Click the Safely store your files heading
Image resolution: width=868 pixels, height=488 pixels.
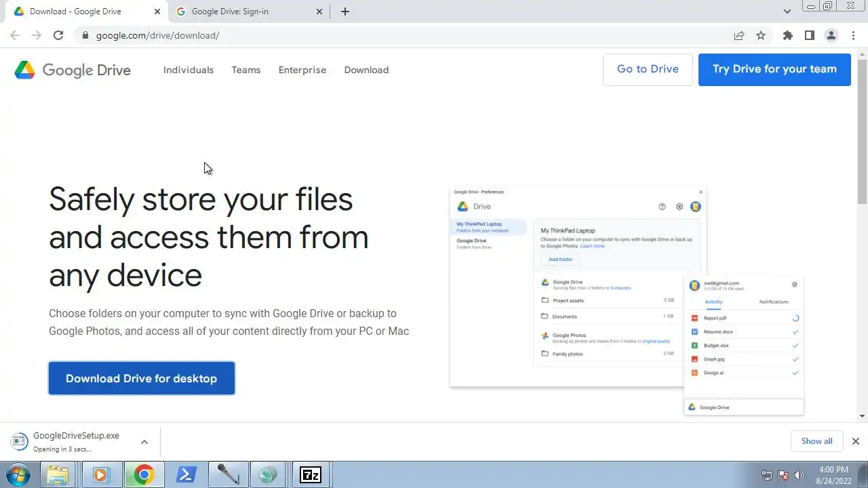click(208, 237)
